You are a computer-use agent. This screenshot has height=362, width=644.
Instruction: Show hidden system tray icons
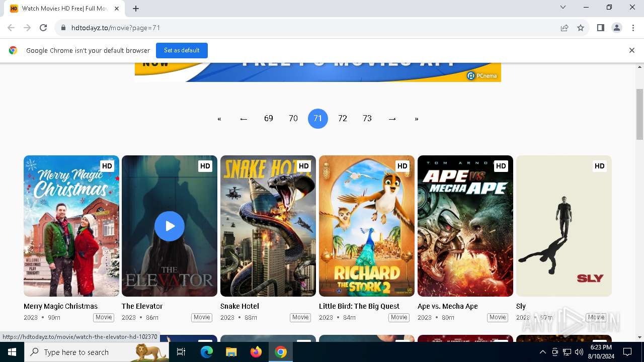click(543, 352)
